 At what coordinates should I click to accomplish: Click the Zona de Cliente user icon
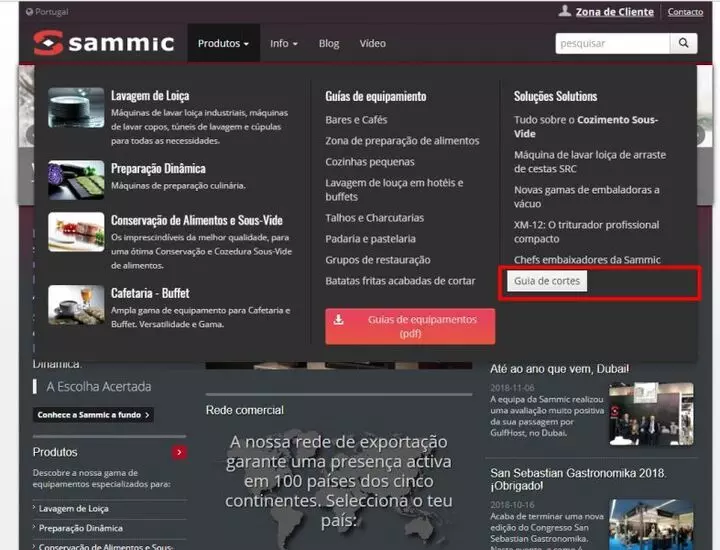pyautogui.click(x=564, y=11)
